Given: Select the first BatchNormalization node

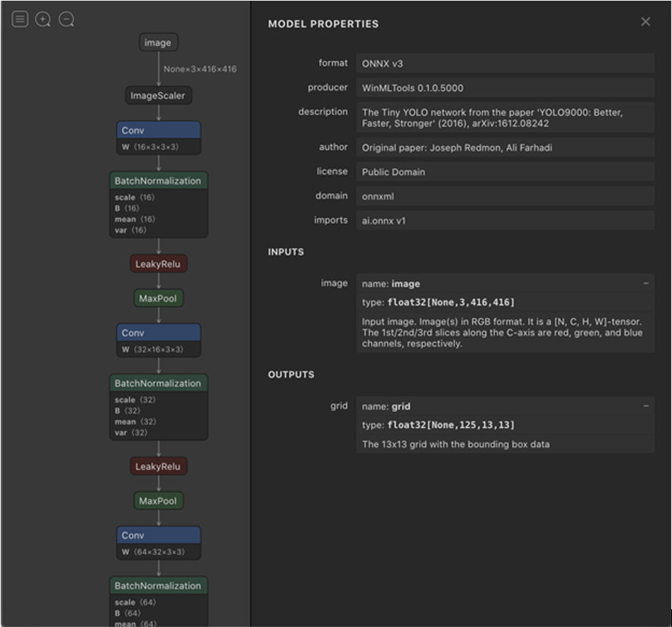Looking at the screenshot, I should pyautogui.click(x=158, y=181).
